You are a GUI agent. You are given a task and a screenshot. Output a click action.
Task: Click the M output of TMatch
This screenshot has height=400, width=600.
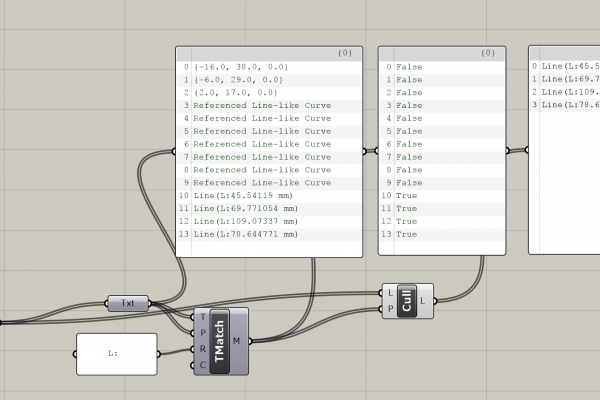[x=236, y=341]
